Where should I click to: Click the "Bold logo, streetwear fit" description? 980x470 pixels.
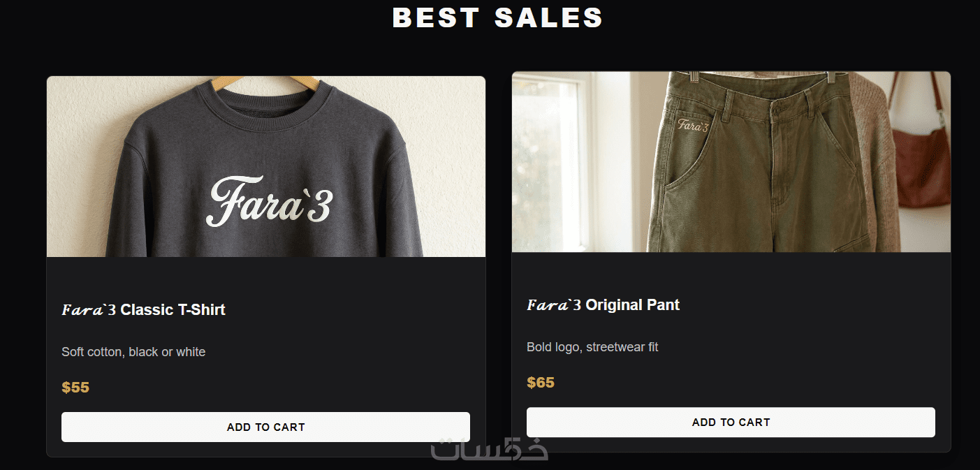(592, 347)
